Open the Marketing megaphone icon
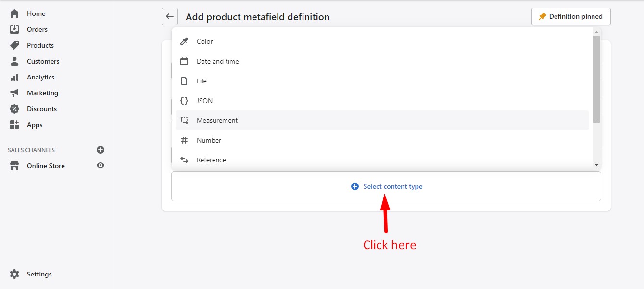The image size is (644, 289). (14, 93)
